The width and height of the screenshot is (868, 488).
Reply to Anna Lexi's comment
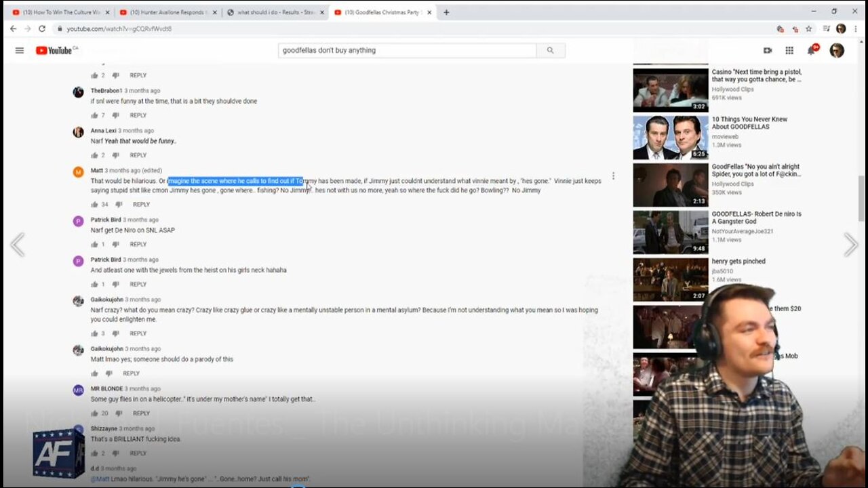coord(138,155)
